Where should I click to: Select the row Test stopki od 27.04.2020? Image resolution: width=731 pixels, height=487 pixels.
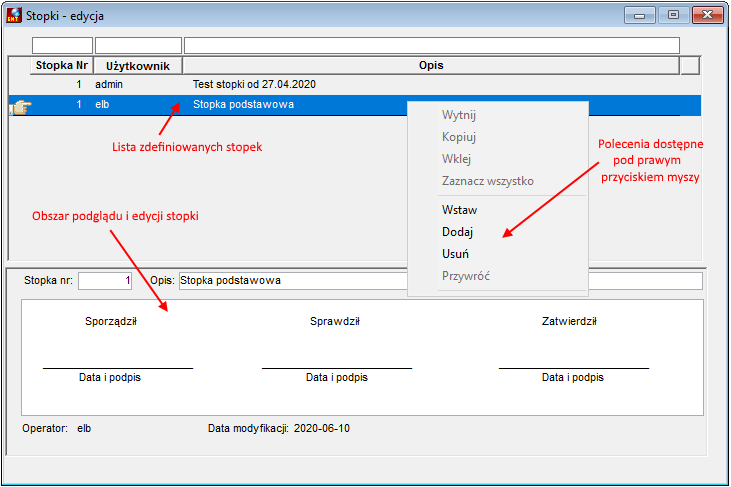[355, 84]
